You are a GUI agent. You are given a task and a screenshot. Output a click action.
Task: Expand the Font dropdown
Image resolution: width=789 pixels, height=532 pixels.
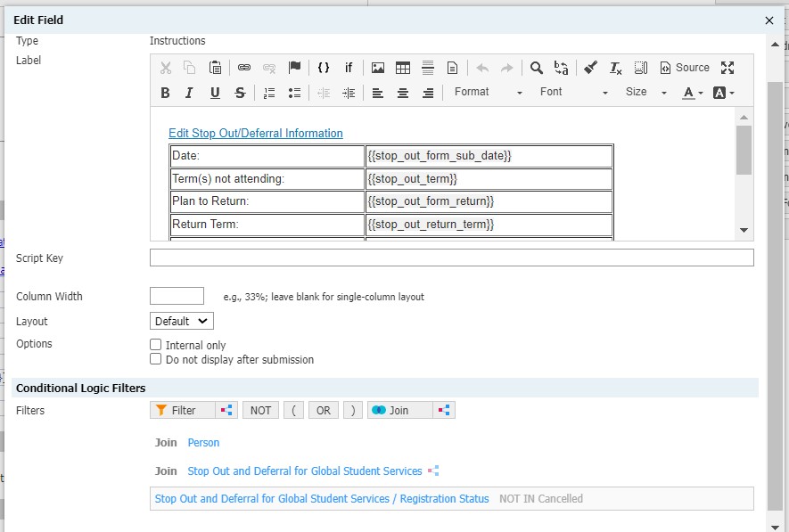point(573,92)
